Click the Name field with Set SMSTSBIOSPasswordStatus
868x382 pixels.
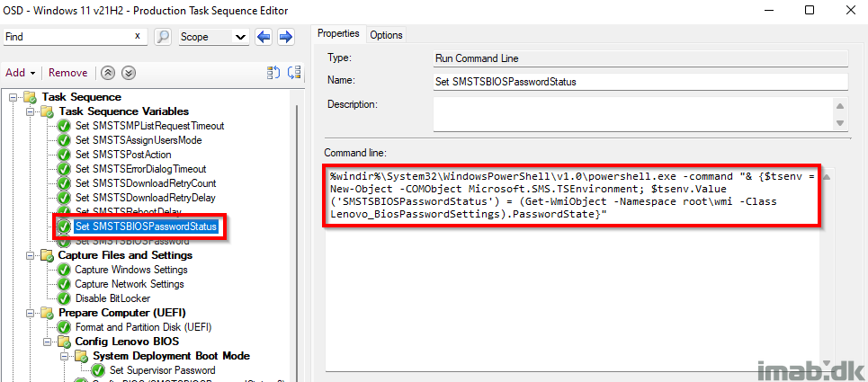click(x=640, y=82)
